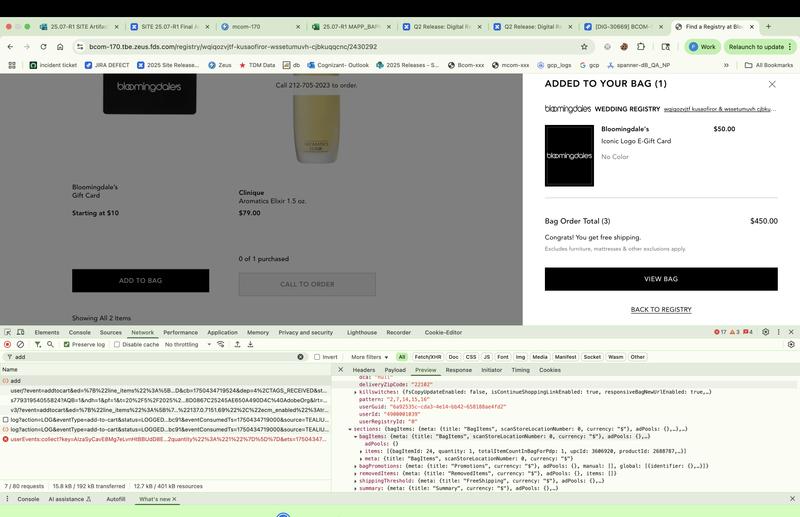Enable the Disable cache checkbox

(117, 344)
